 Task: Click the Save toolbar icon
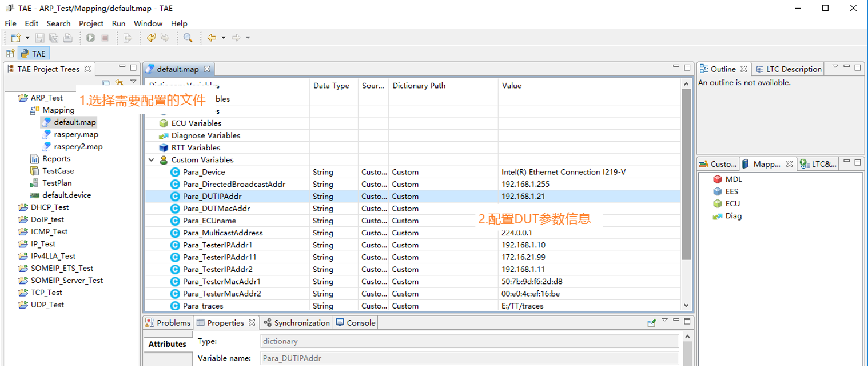(40, 38)
